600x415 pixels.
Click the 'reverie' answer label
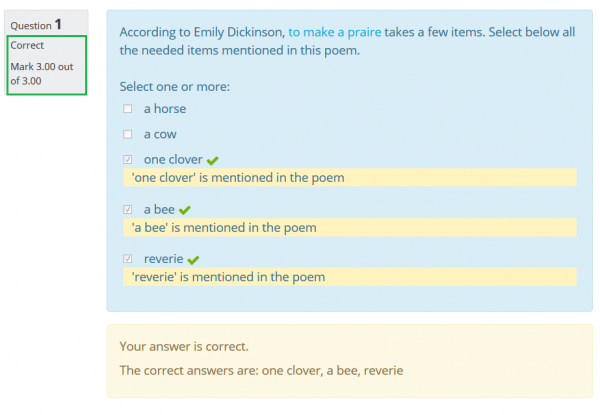coord(164,260)
